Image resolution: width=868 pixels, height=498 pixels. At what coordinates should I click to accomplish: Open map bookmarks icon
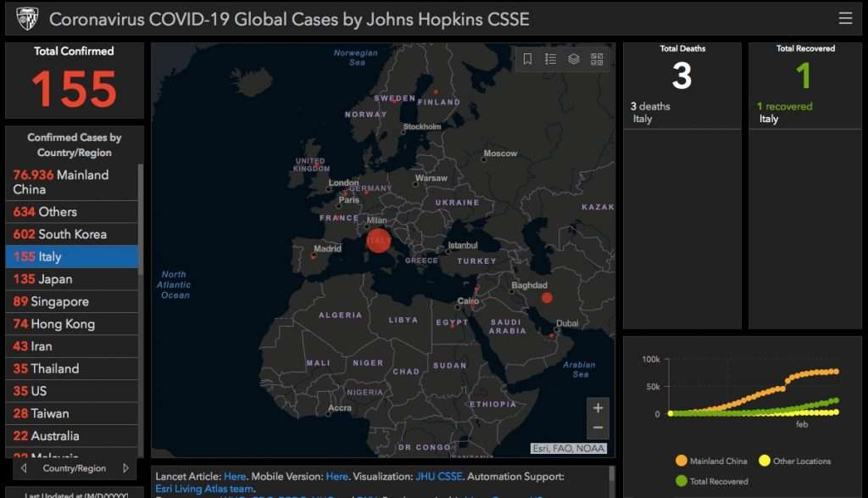[527, 59]
